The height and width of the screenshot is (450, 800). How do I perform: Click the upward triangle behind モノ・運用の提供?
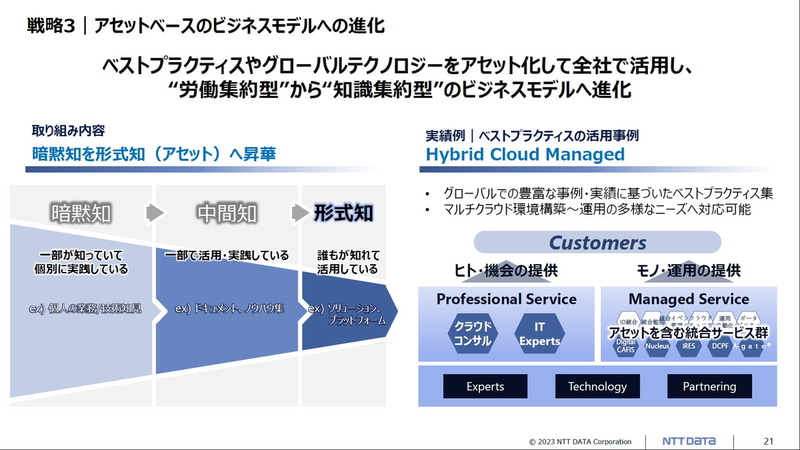click(x=688, y=273)
